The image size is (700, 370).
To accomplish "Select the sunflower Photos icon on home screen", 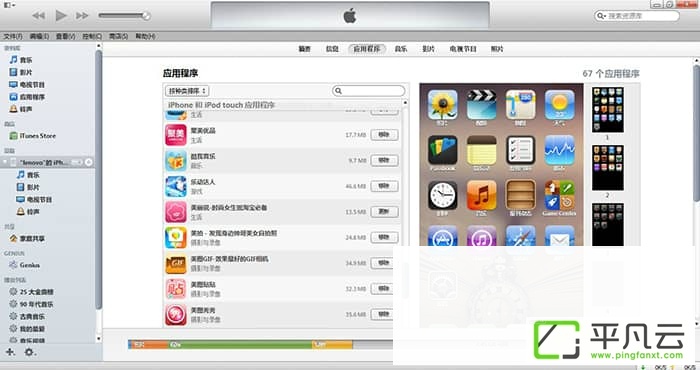I will pos(442,104).
